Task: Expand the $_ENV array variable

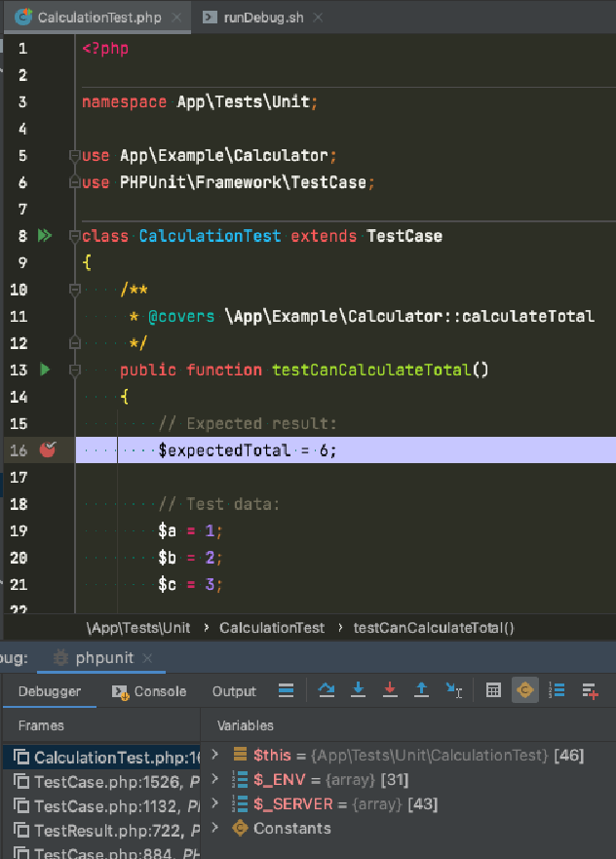Action: [x=215, y=779]
